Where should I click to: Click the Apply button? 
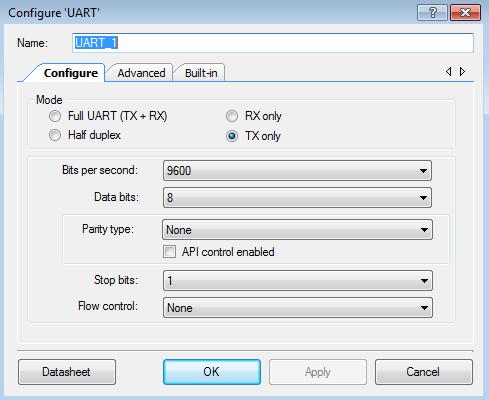[x=318, y=372]
